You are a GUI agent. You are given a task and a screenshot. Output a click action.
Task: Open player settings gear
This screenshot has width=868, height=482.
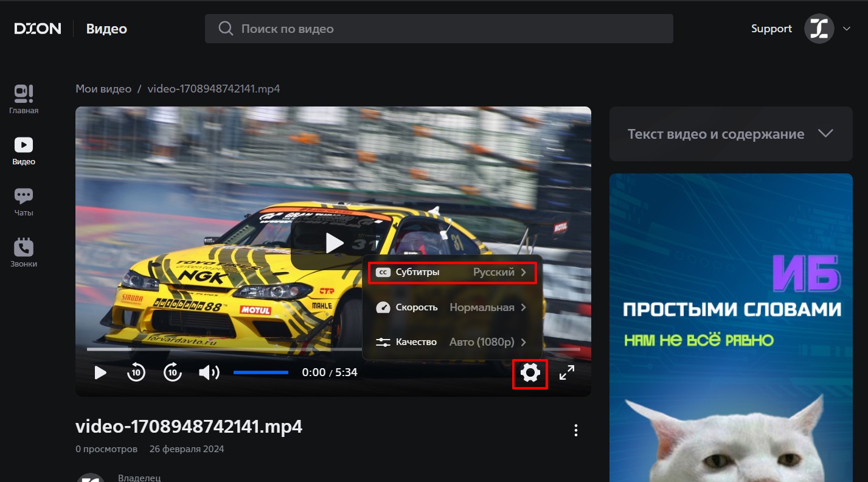(530, 372)
